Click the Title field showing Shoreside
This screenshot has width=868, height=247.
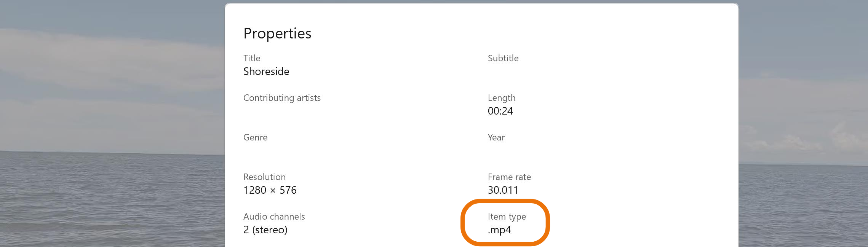267,72
